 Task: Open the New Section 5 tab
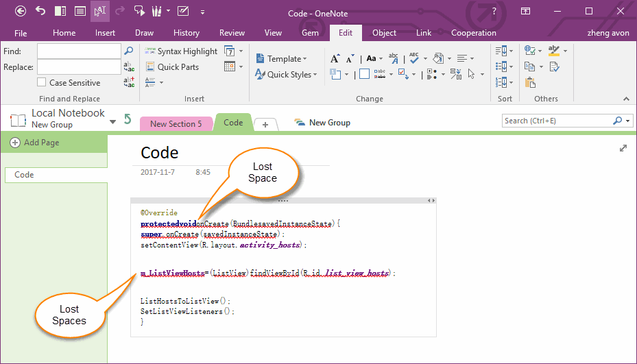176,124
